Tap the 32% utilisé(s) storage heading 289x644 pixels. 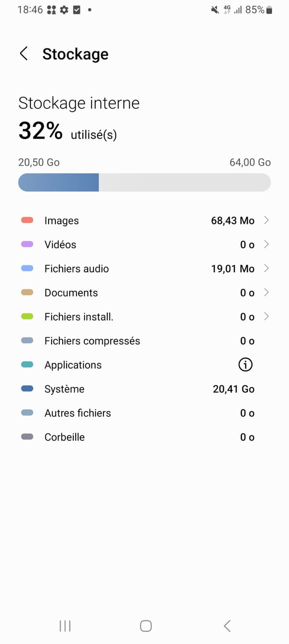[x=67, y=132]
